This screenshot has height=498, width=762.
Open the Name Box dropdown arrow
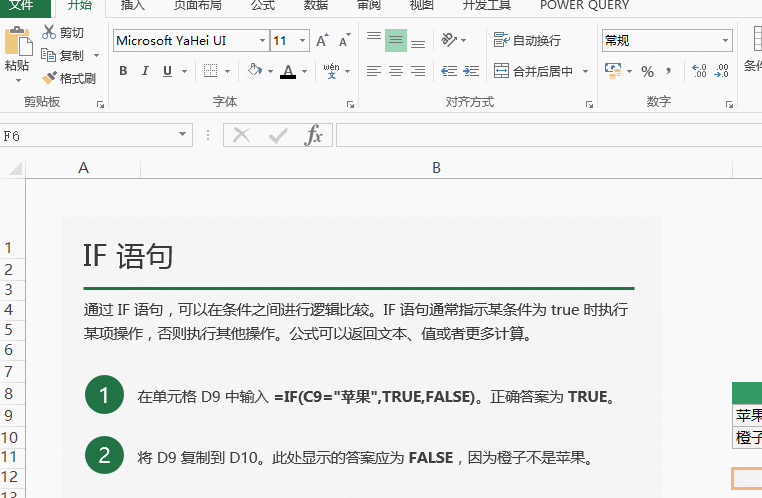(182, 134)
